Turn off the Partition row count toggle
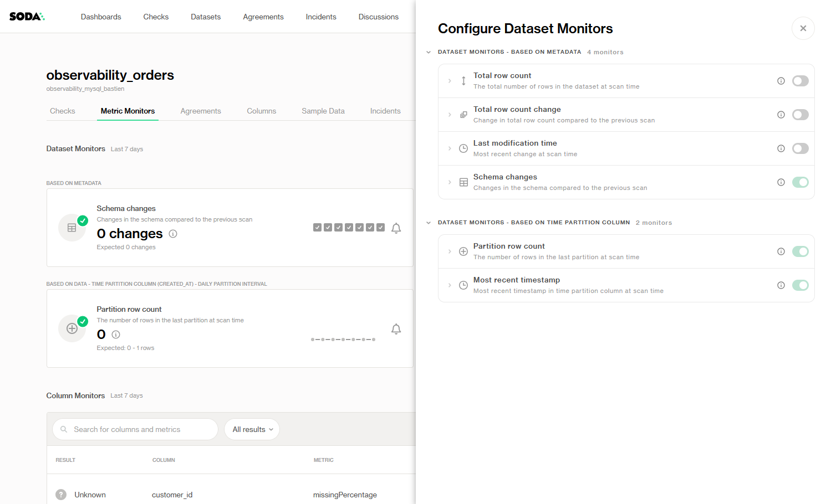831x504 pixels. coord(800,251)
